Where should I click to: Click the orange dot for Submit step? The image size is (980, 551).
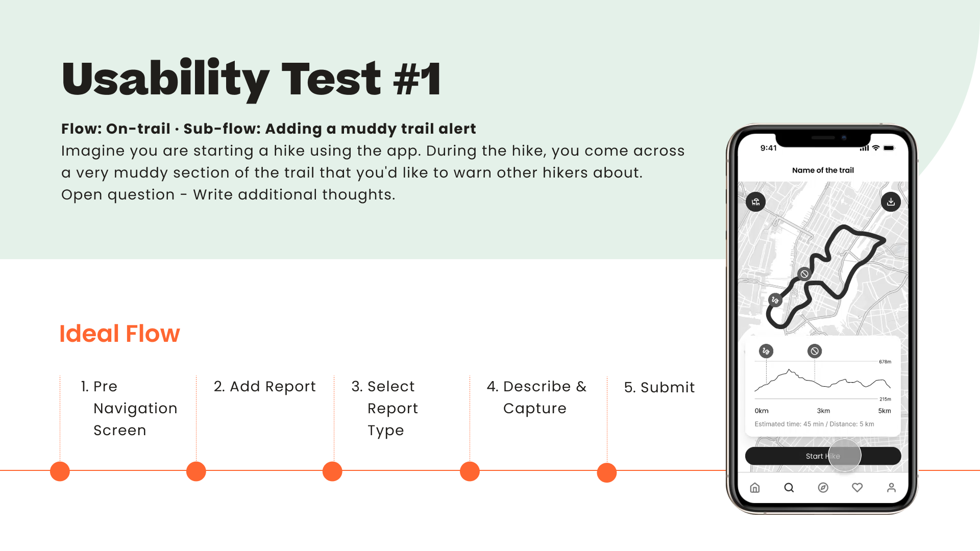[x=606, y=472]
